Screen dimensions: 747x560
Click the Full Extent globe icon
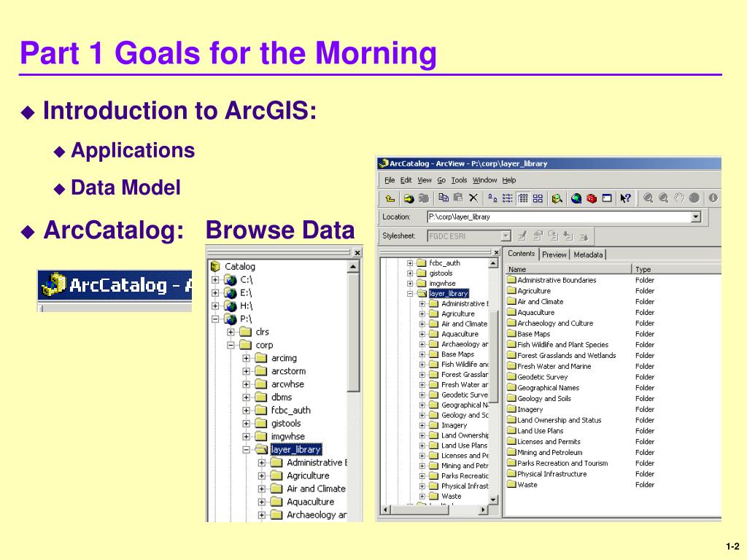tap(694, 198)
